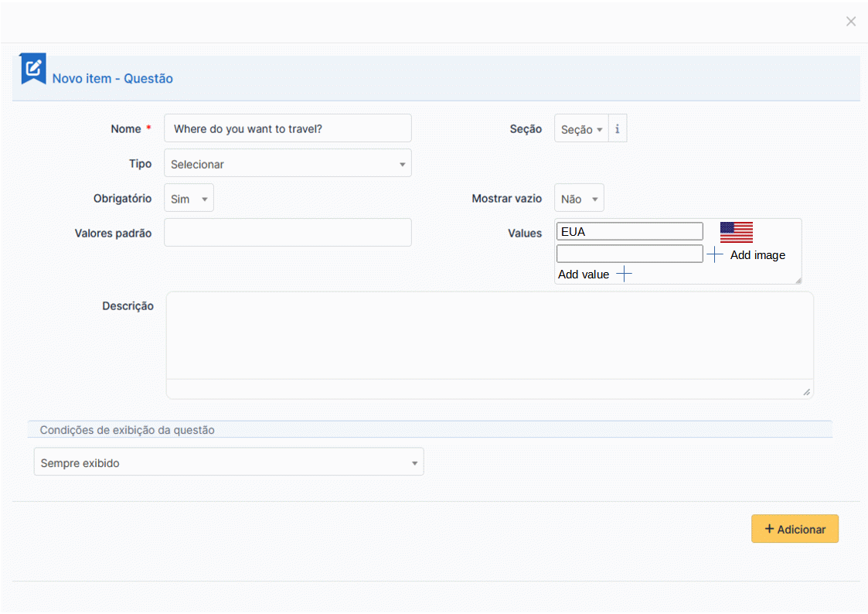Select the EUA value input field

(x=629, y=230)
